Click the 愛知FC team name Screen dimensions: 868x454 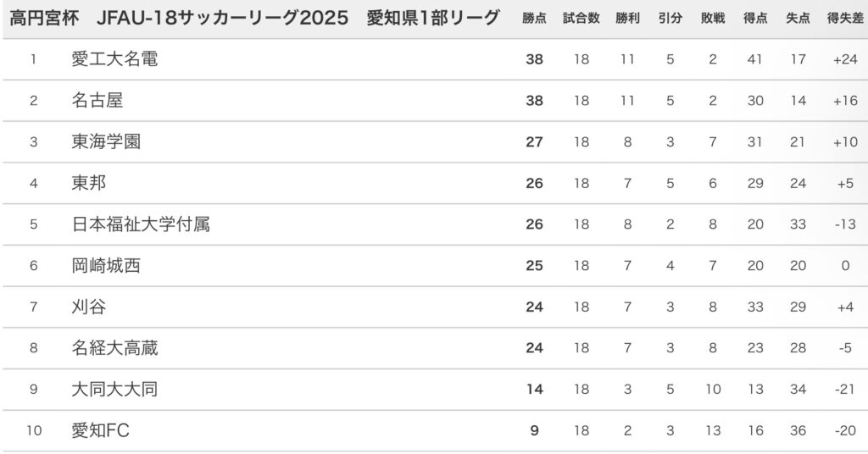tap(101, 431)
